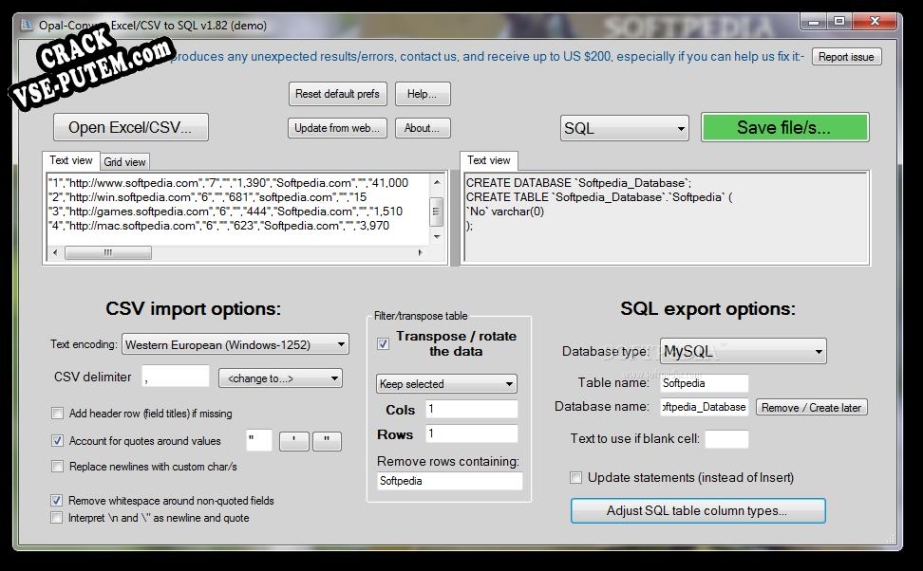Click the quote character input field
The image size is (923, 571).
point(258,440)
